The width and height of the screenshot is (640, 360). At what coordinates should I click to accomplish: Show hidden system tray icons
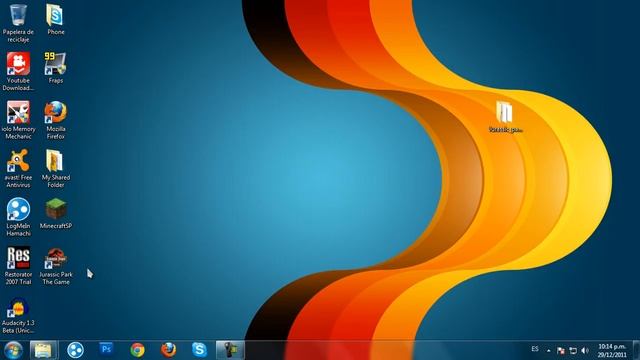pyautogui.click(x=549, y=351)
